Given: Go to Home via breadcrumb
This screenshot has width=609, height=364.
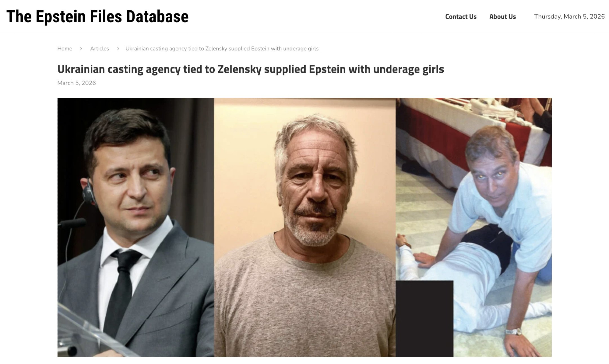Looking at the screenshot, I should 65,49.
